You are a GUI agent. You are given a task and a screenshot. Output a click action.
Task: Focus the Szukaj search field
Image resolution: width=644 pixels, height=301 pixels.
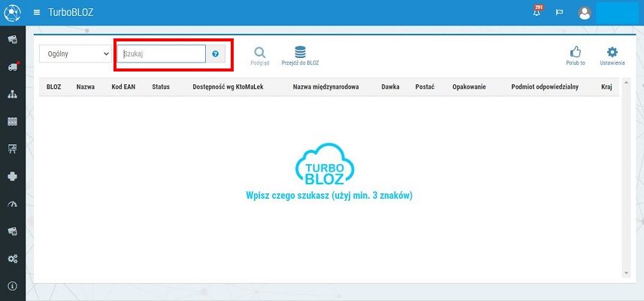(162, 54)
